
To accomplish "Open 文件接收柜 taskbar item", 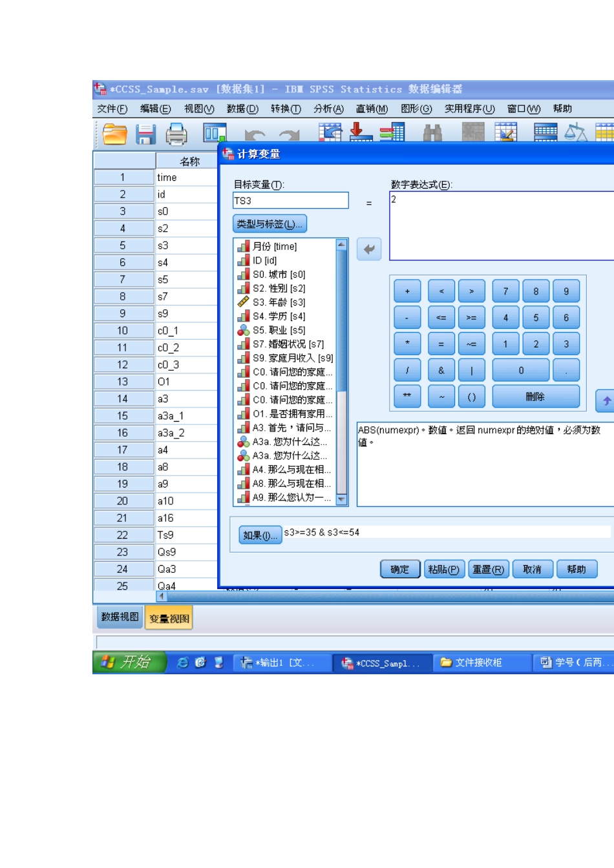I will [x=480, y=663].
